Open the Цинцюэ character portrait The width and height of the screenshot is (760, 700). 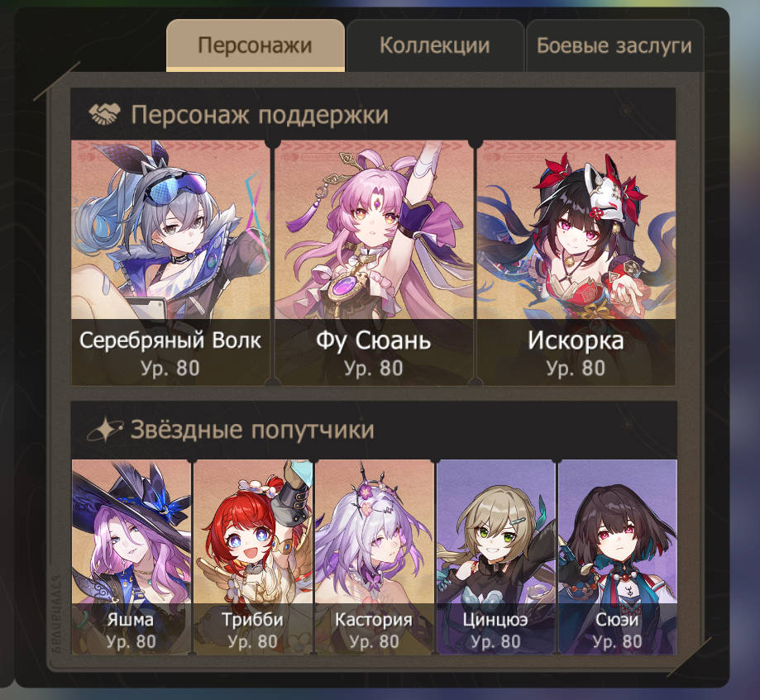tap(496, 557)
